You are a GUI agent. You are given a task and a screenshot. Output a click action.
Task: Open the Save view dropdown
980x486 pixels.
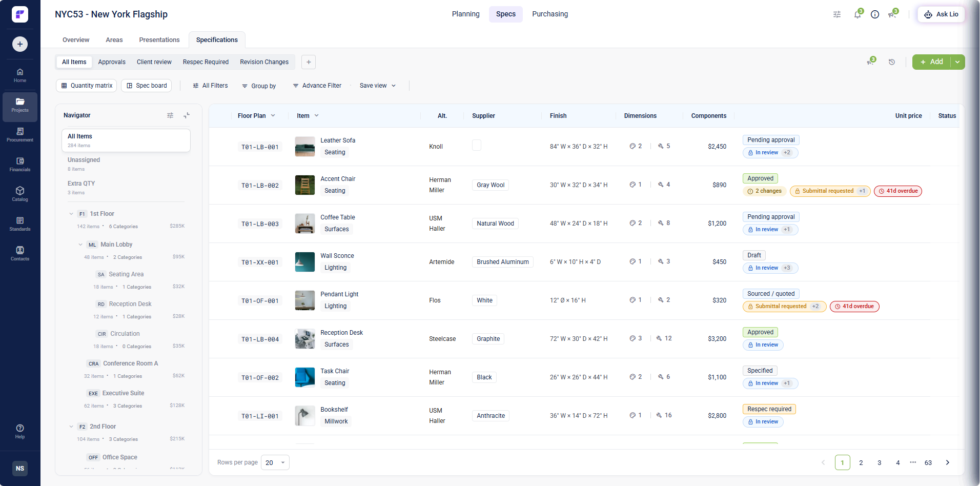coord(378,86)
